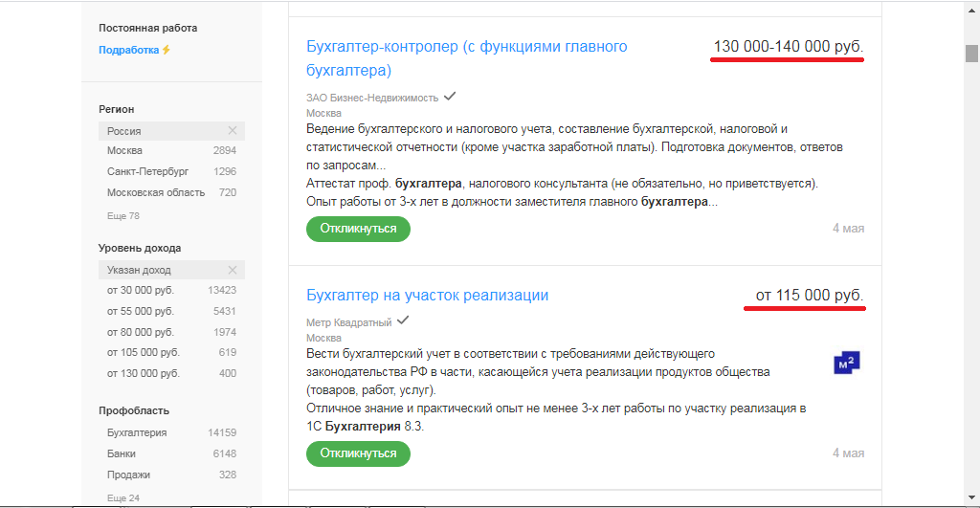The width and height of the screenshot is (980, 508).
Task: Remove the Россия region filter
Action: coord(232,131)
